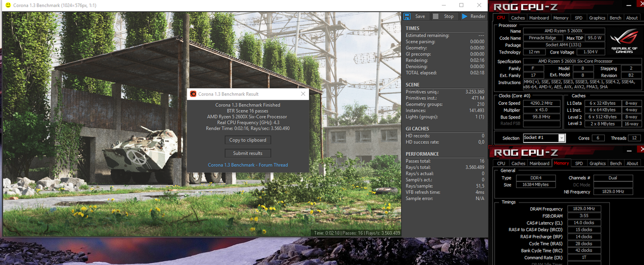Click the Max TDP value 95.0 W
Image resolution: width=644 pixels, height=265 pixels.
tap(595, 38)
